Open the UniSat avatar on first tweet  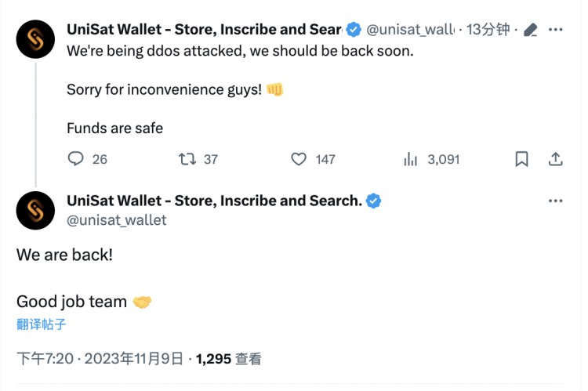click(x=35, y=39)
